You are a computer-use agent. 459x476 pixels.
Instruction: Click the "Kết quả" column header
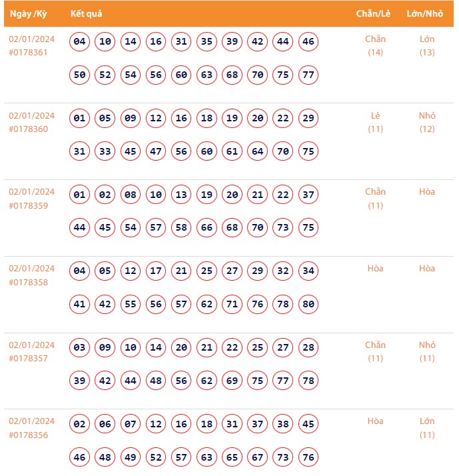point(86,13)
